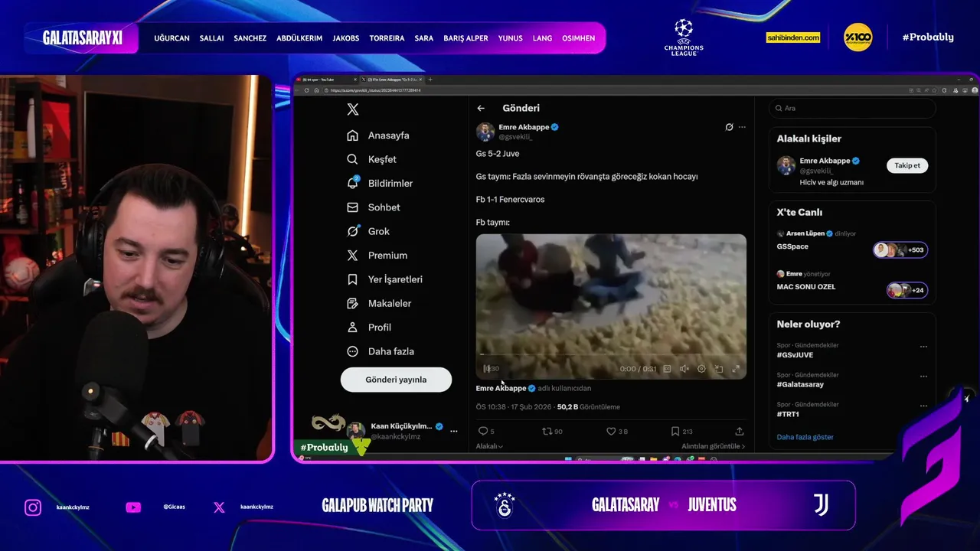980x551 pixels.
Task: Open Keşfet in the X sidebar
Action: coord(371,159)
